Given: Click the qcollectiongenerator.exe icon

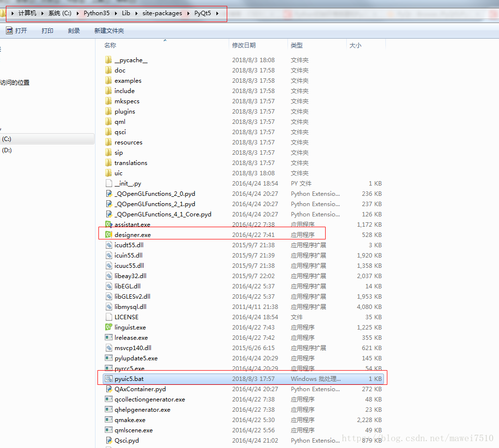Looking at the screenshot, I should (109, 399).
